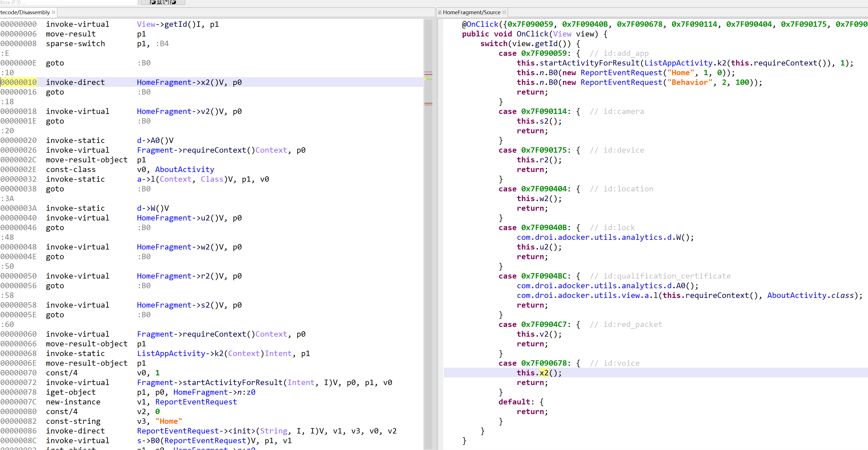Activate the HomeFragment/Source tab
868x450 pixels.
click(471, 13)
